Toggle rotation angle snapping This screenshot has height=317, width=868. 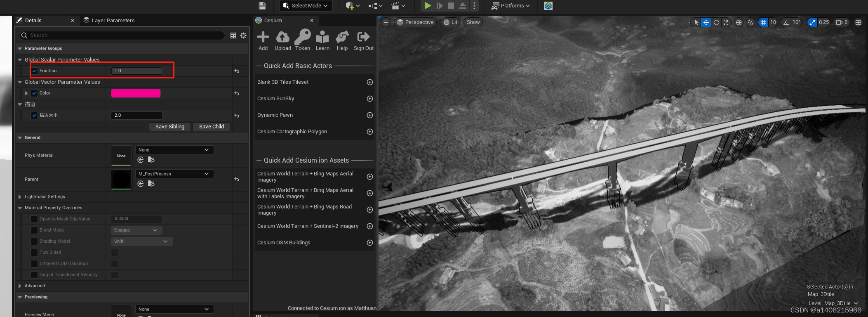786,22
